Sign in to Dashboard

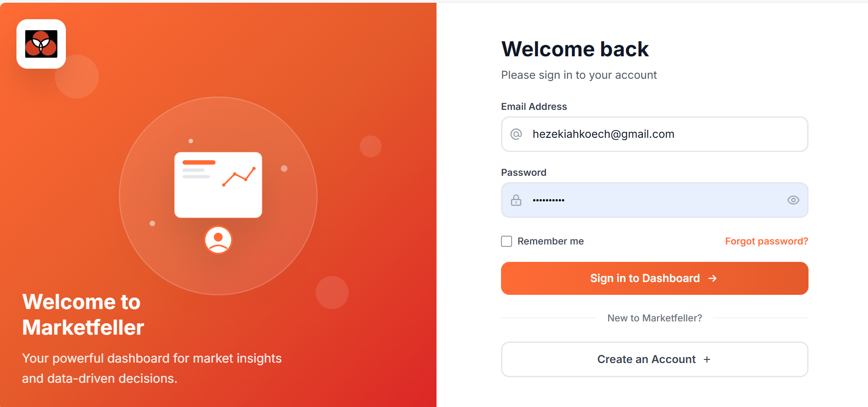655,278
